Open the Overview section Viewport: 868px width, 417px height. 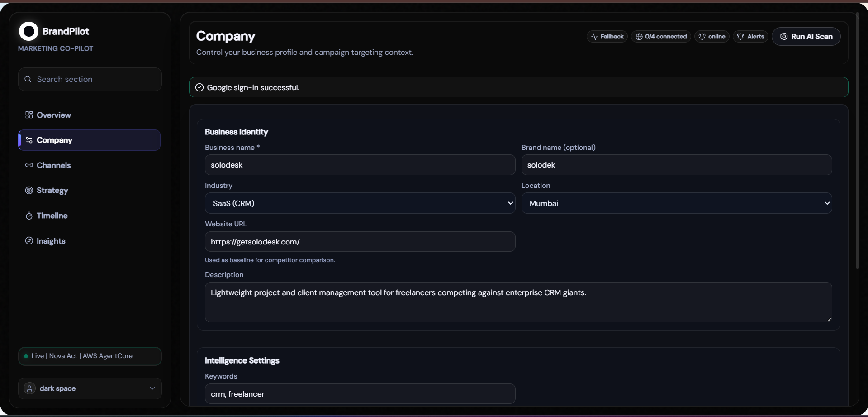tap(90, 115)
